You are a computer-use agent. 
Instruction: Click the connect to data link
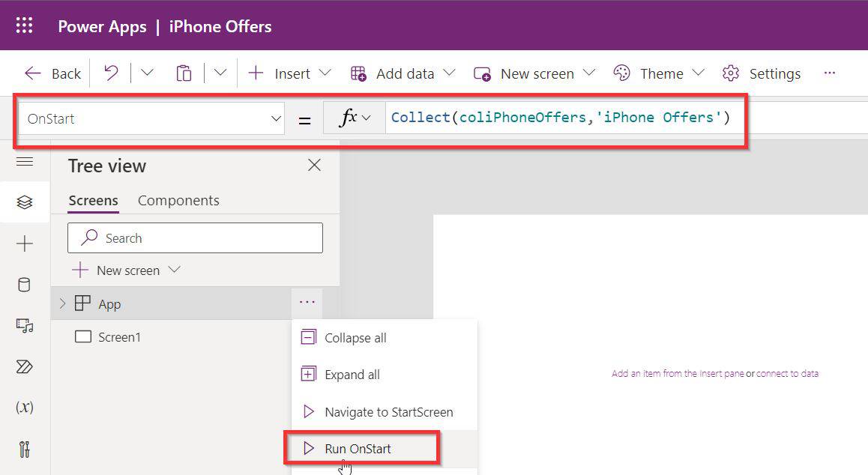coord(789,372)
